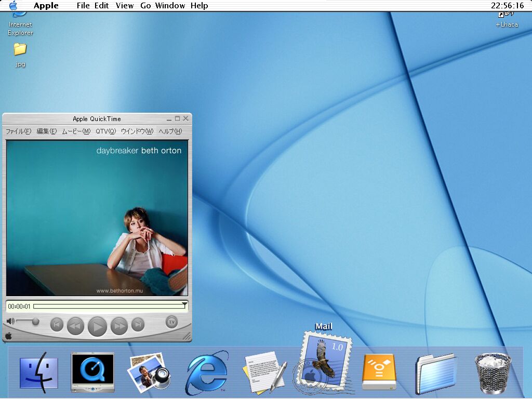This screenshot has width=532, height=399.
Task: Fast forward the QuickTime movie
Action: [x=119, y=326]
